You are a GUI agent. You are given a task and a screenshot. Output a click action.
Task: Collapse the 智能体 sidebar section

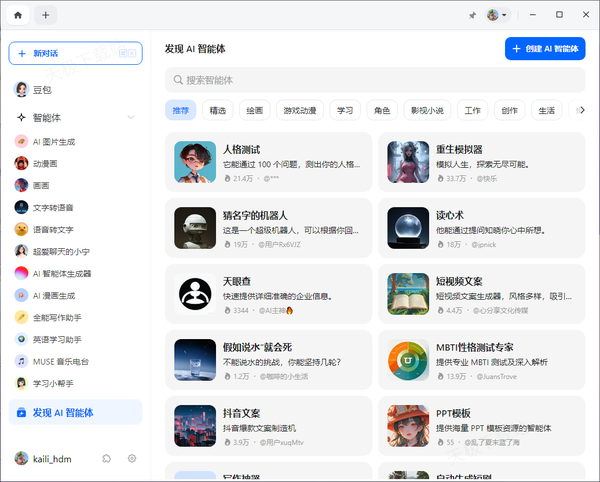[131, 117]
